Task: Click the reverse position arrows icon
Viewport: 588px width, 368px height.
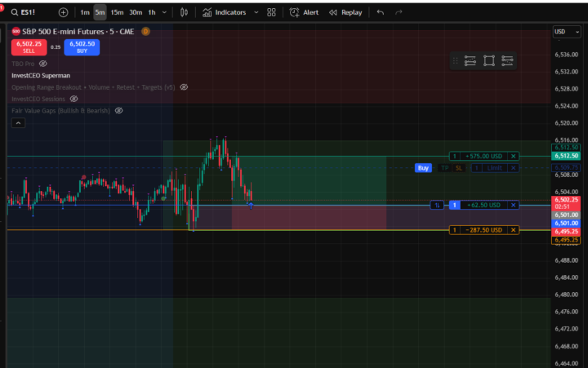Action: click(437, 205)
